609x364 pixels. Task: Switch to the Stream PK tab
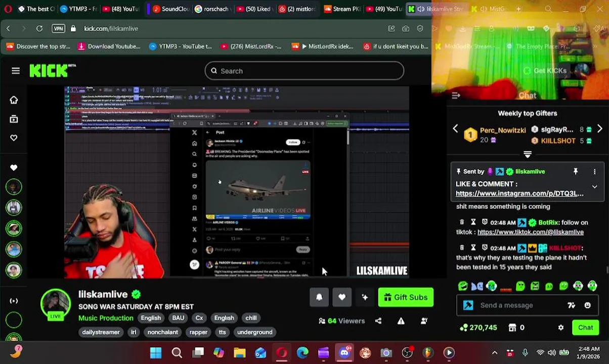(x=341, y=9)
